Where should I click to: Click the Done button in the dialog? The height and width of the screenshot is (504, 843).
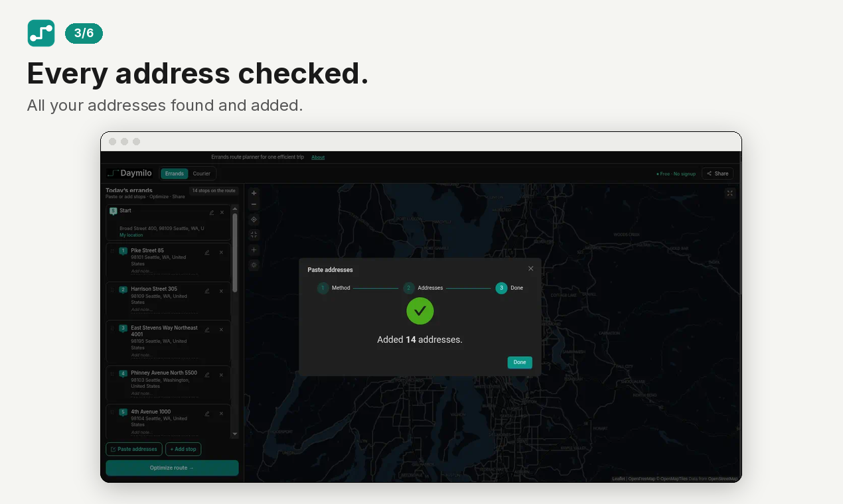520,362
